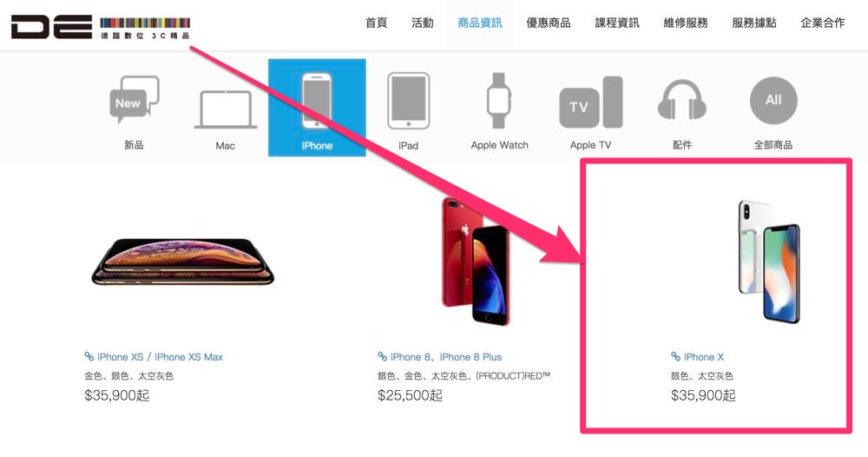Open the 企業合作 menu item
This screenshot has width=868, height=457.
click(x=823, y=23)
